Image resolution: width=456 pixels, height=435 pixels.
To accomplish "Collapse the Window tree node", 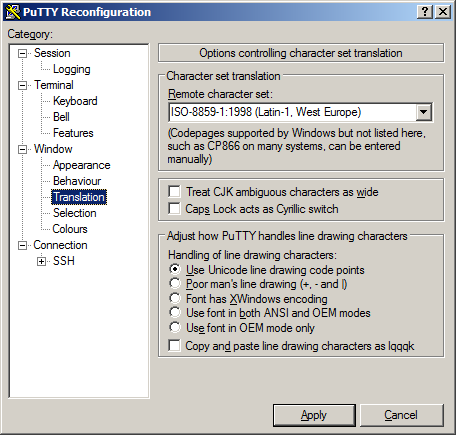I will (22, 149).
